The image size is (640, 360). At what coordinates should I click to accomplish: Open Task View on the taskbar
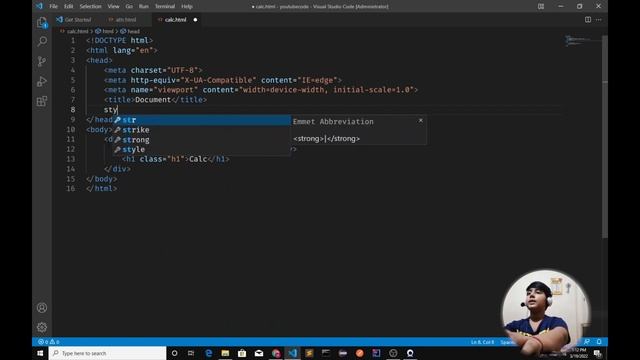[x=191, y=353]
